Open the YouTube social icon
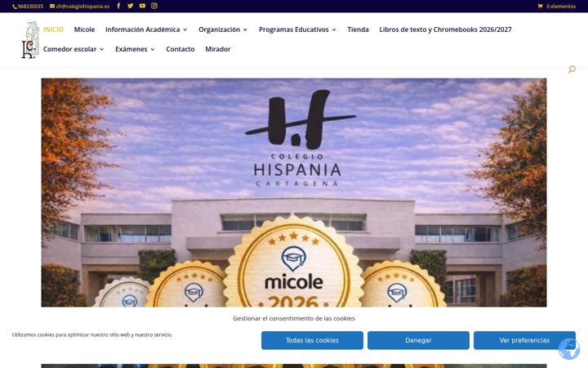 [x=142, y=6]
